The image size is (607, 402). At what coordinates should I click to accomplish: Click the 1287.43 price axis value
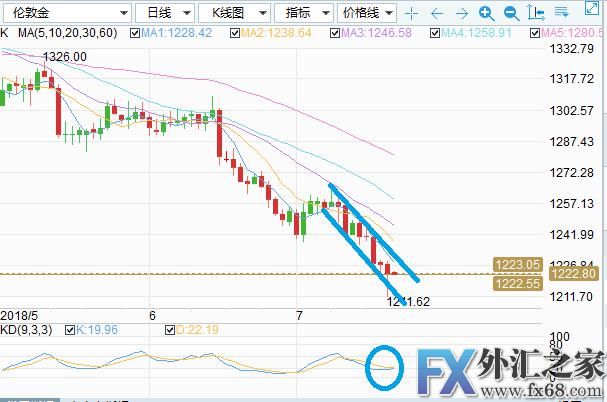[x=571, y=142]
